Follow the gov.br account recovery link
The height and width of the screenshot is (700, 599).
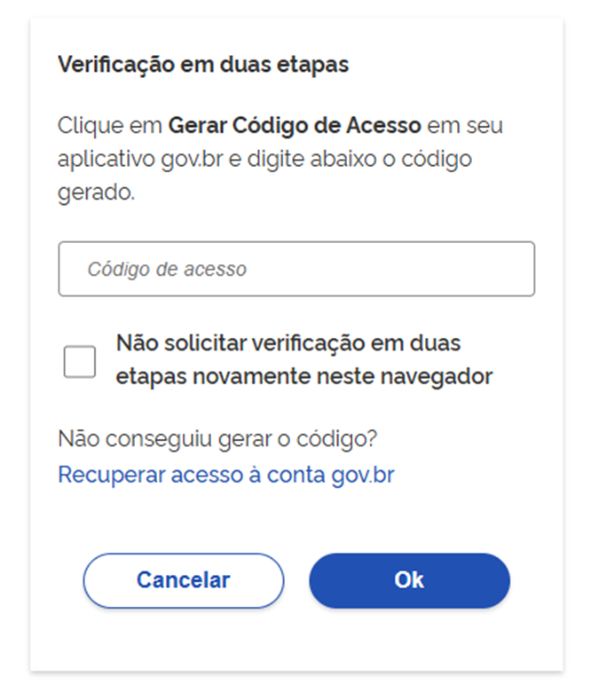tap(226, 475)
